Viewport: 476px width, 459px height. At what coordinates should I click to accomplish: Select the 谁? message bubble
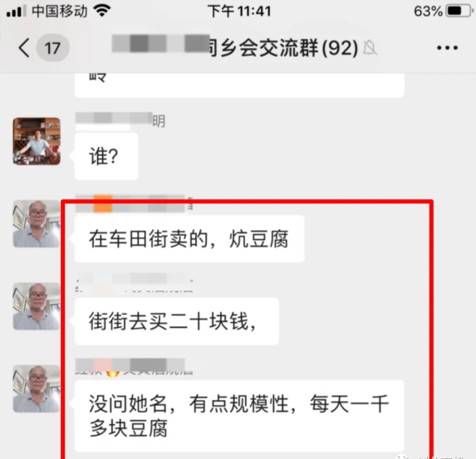point(106,157)
